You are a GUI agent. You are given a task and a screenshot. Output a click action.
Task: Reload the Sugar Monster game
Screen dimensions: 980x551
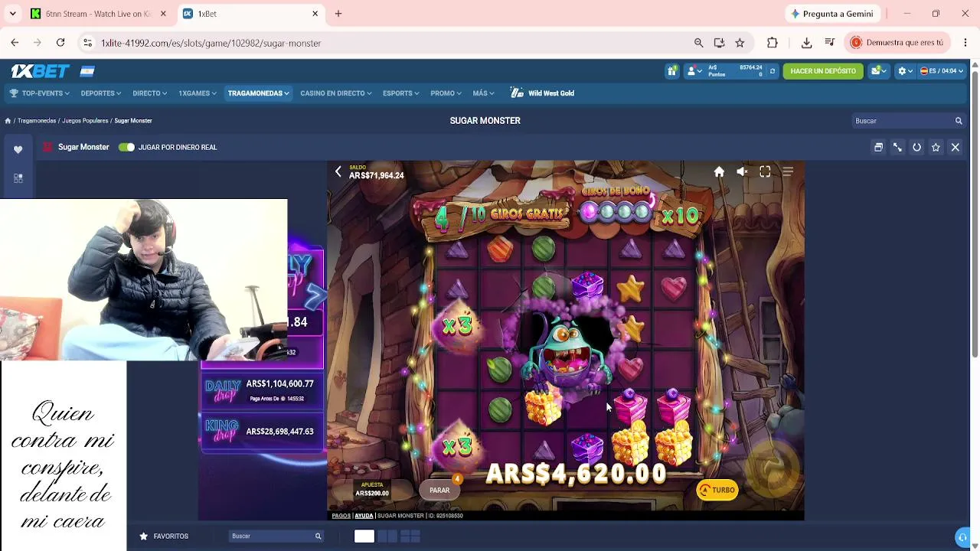[916, 147]
